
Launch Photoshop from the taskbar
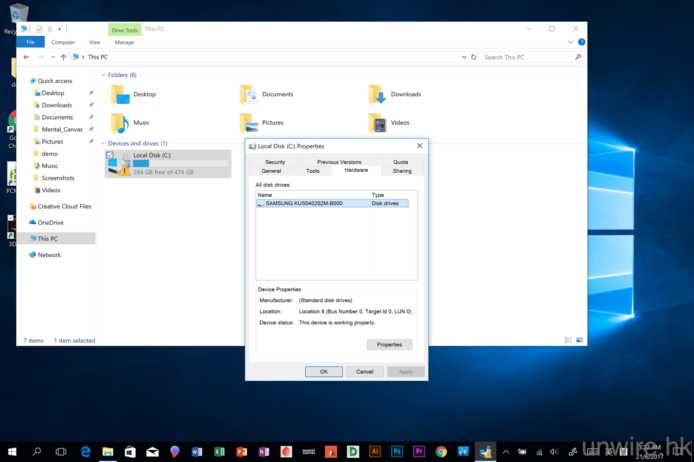click(x=397, y=452)
